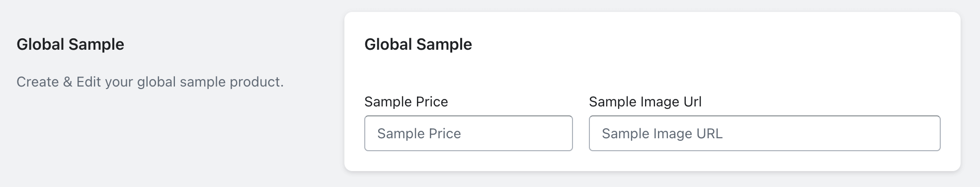Viewport: 980px width, 187px height.
Task: Click the left-side Global Sample section title
Action: 70,44
